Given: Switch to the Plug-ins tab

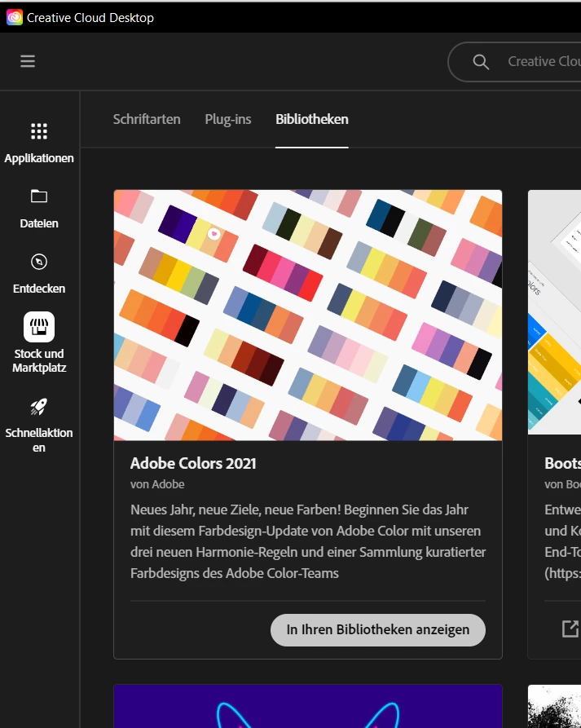Looking at the screenshot, I should click(228, 119).
